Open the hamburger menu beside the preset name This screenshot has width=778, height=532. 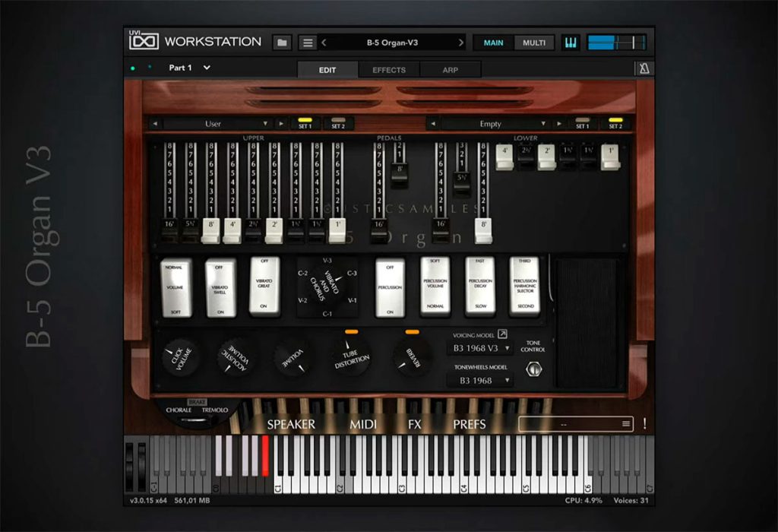(308, 43)
